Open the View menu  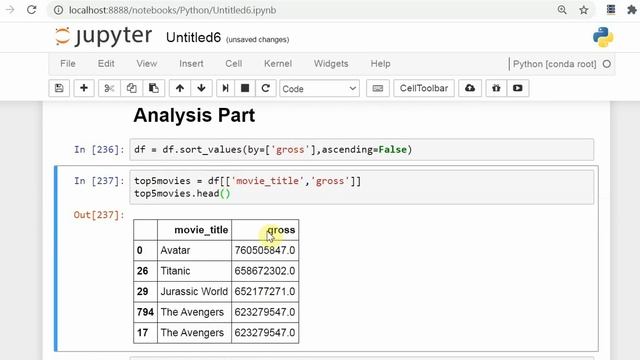[147, 64]
